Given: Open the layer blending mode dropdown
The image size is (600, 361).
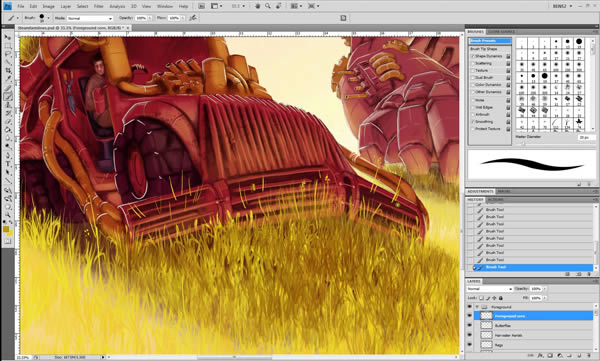Looking at the screenshot, I should click(489, 289).
